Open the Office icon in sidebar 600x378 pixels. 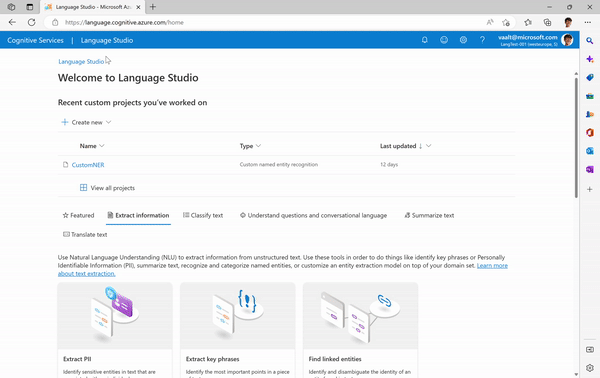590,132
